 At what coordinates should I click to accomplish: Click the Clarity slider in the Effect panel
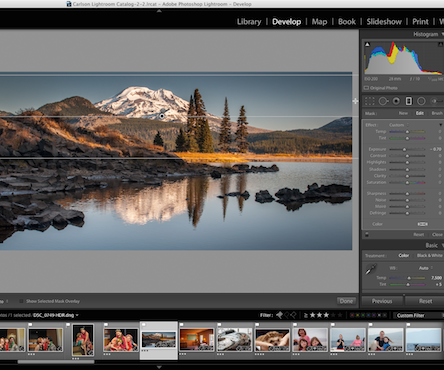(x=407, y=176)
